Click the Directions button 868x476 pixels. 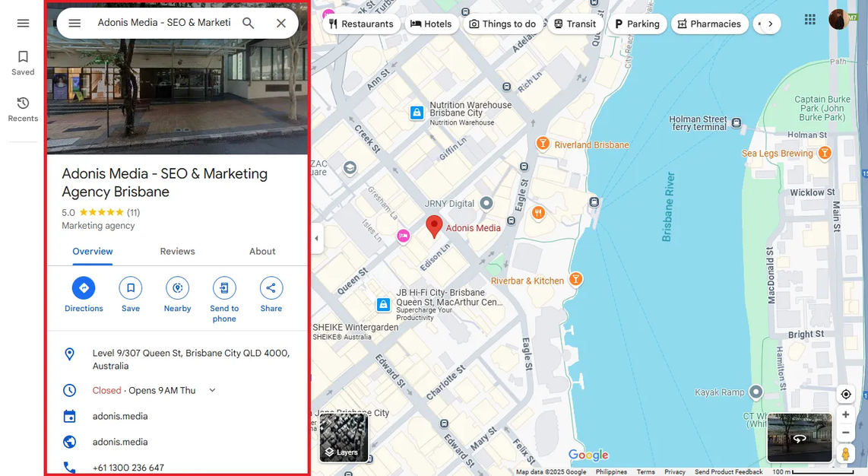click(84, 295)
